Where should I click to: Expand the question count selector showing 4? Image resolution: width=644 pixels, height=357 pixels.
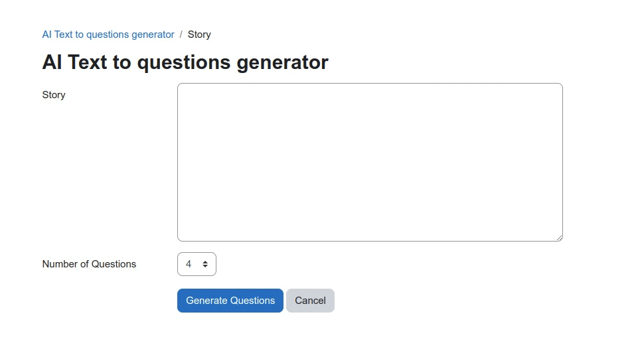(197, 264)
